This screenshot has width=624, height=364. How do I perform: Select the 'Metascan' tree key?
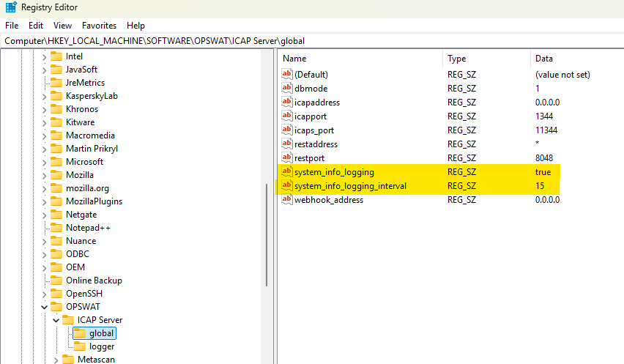[x=96, y=359]
